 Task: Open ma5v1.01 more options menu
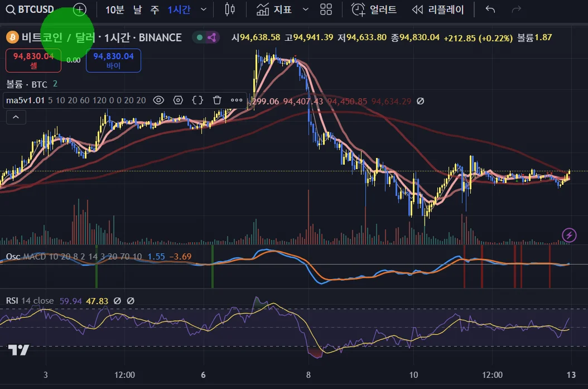(x=237, y=100)
